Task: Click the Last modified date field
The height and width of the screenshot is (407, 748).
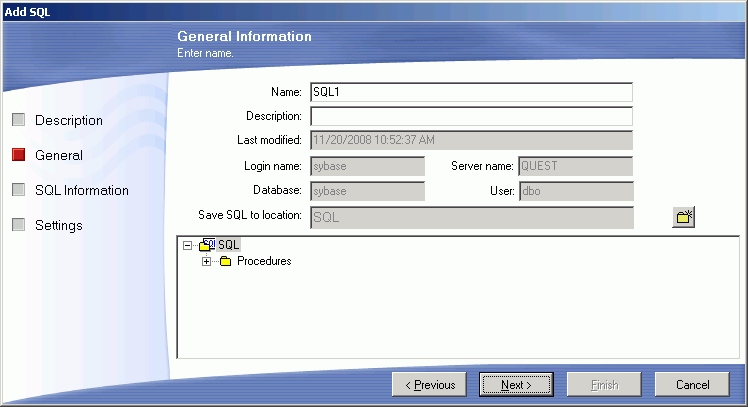Action: (471, 140)
